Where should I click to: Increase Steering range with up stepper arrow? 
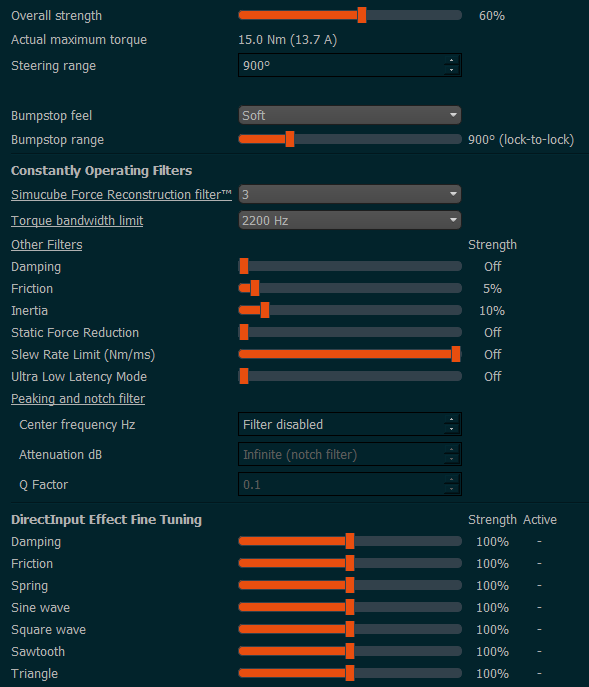[x=451, y=60]
